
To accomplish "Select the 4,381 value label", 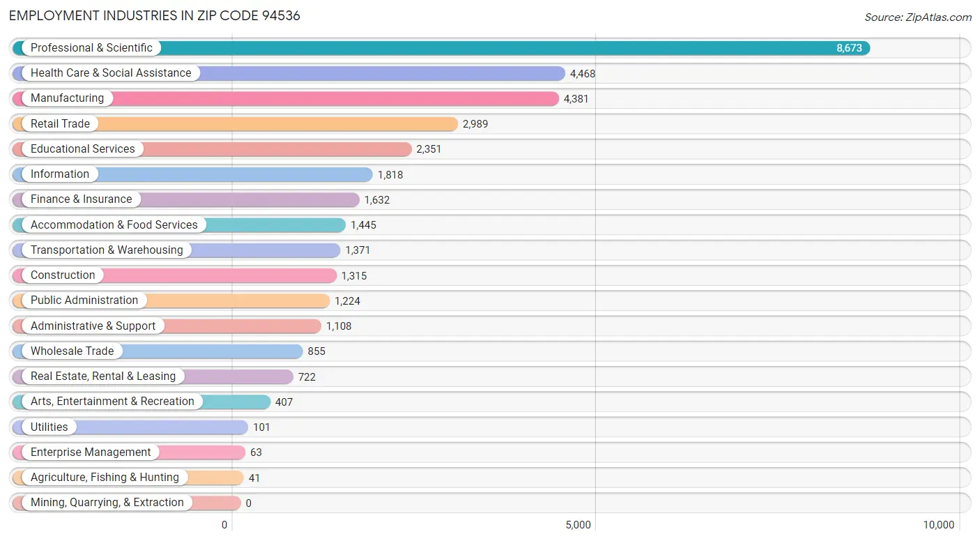I will click(x=576, y=99).
